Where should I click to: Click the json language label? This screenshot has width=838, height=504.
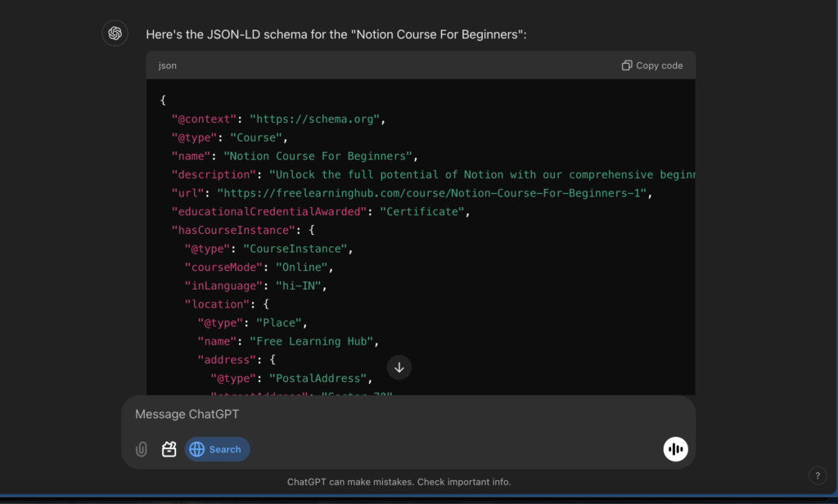coord(168,65)
